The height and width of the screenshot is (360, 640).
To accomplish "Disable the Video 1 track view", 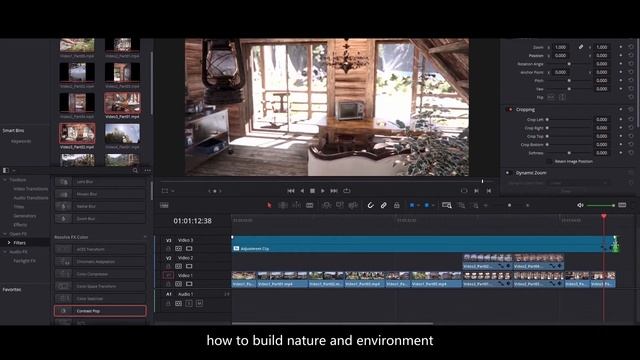I will pyautogui.click(x=189, y=284).
